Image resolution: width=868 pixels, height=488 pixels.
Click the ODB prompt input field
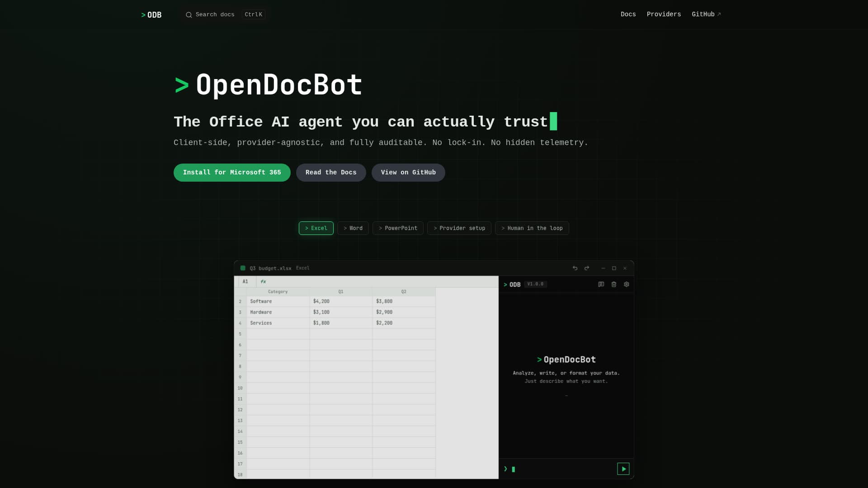pyautogui.click(x=561, y=469)
